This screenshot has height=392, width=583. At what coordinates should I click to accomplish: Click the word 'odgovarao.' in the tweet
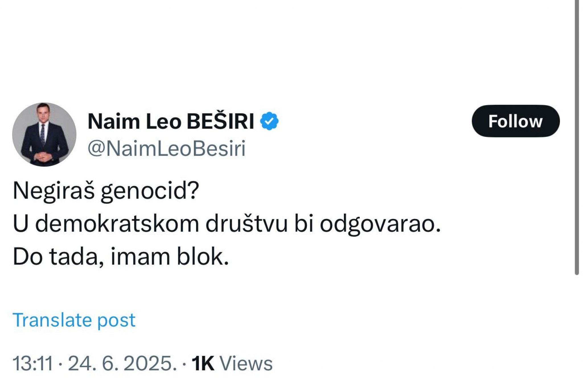tap(380, 224)
